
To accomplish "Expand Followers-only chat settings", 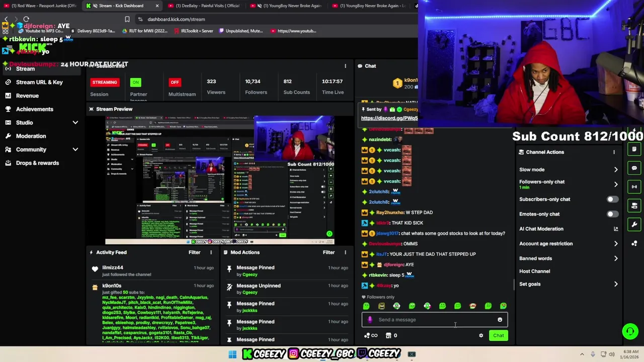I will 615,185.
